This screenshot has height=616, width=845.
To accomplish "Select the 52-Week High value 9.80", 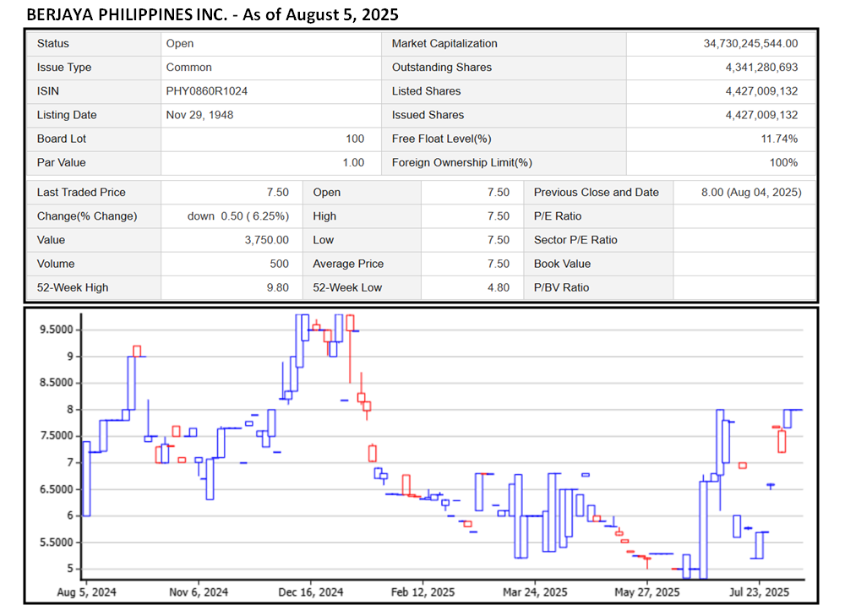I will (277, 287).
